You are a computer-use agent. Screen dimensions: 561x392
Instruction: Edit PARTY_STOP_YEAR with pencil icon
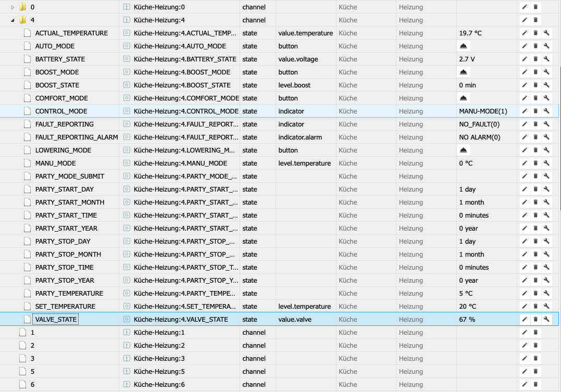pyautogui.click(x=525, y=281)
